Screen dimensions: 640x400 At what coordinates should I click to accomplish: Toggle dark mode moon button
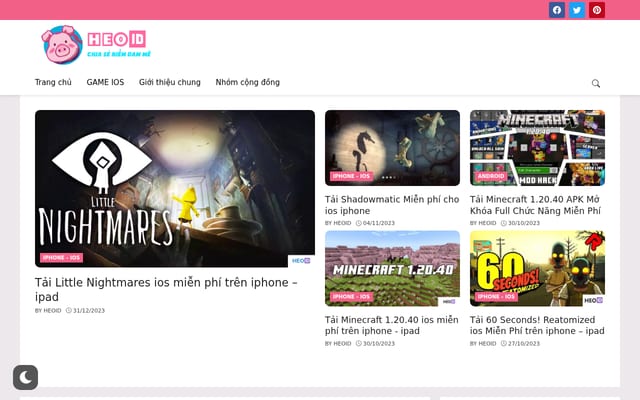pyautogui.click(x=25, y=377)
